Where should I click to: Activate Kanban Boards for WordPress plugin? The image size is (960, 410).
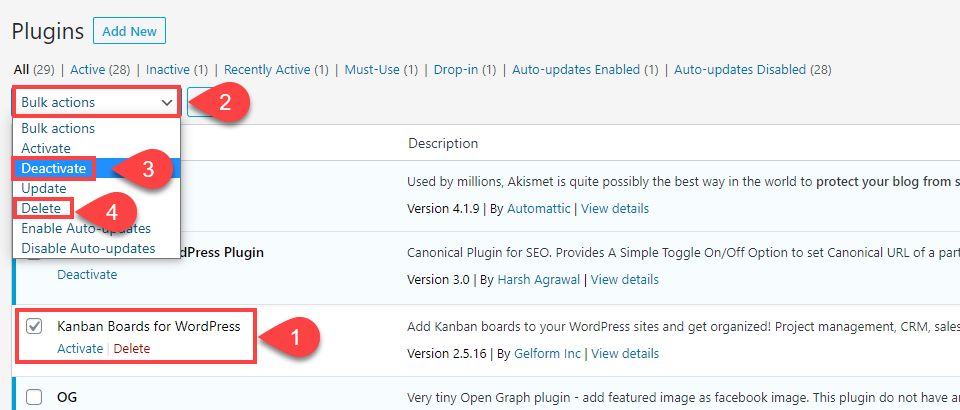click(x=80, y=349)
